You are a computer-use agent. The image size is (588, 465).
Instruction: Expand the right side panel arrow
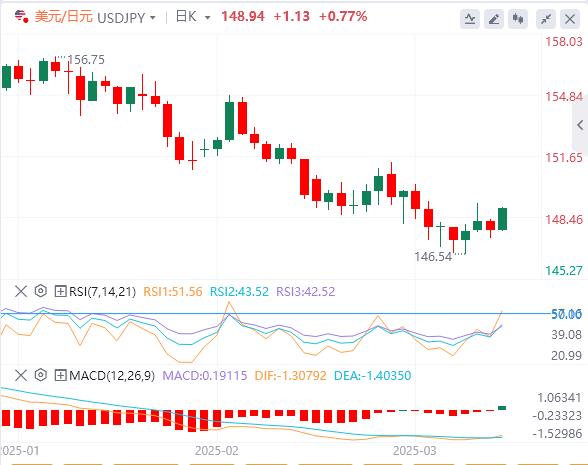pyautogui.click(x=580, y=125)
